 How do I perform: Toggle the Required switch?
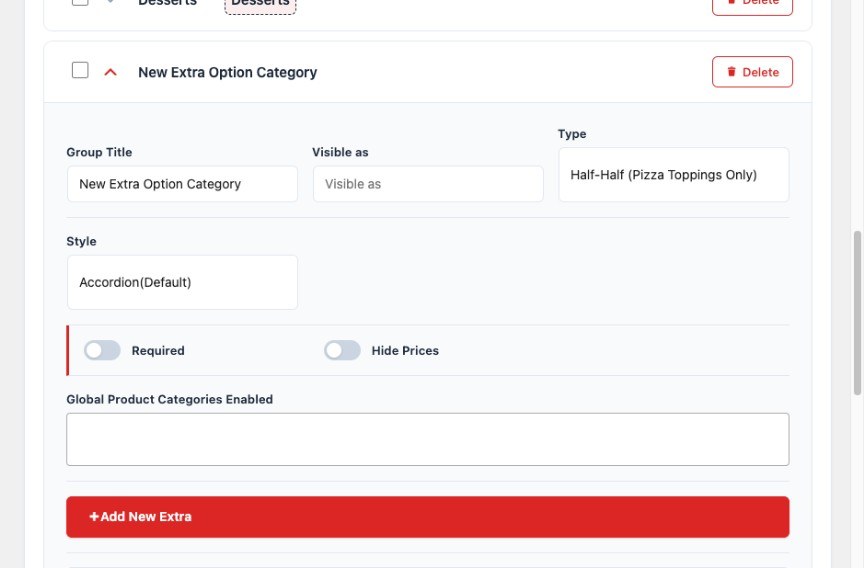tap(102, 350)
